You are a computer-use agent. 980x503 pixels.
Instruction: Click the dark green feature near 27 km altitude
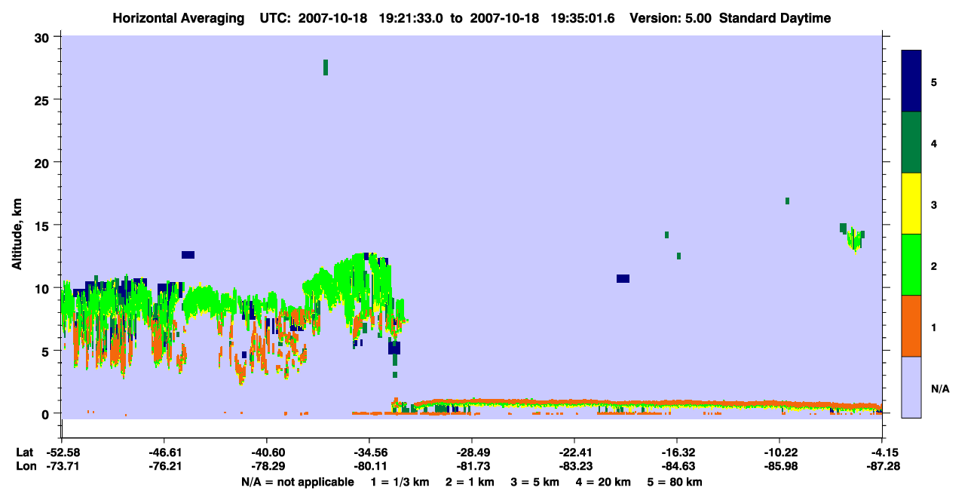(326, 67)
